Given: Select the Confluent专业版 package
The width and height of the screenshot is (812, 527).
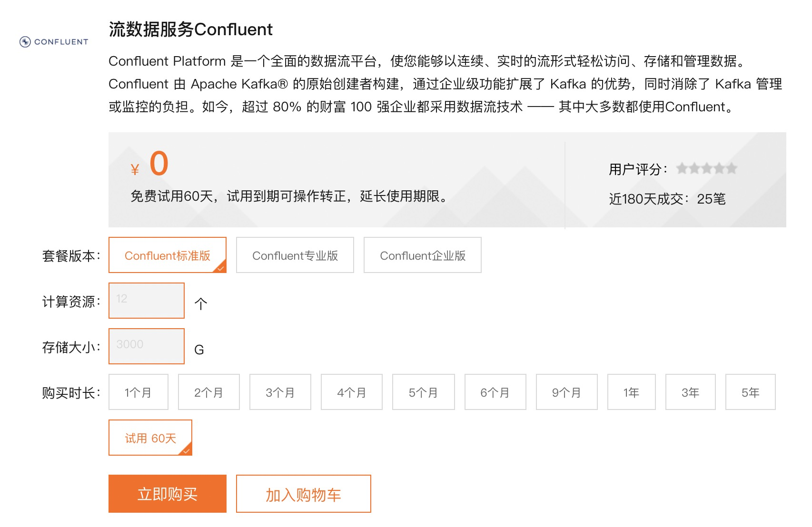Looking at the screenshot, I should pos(295,255).
